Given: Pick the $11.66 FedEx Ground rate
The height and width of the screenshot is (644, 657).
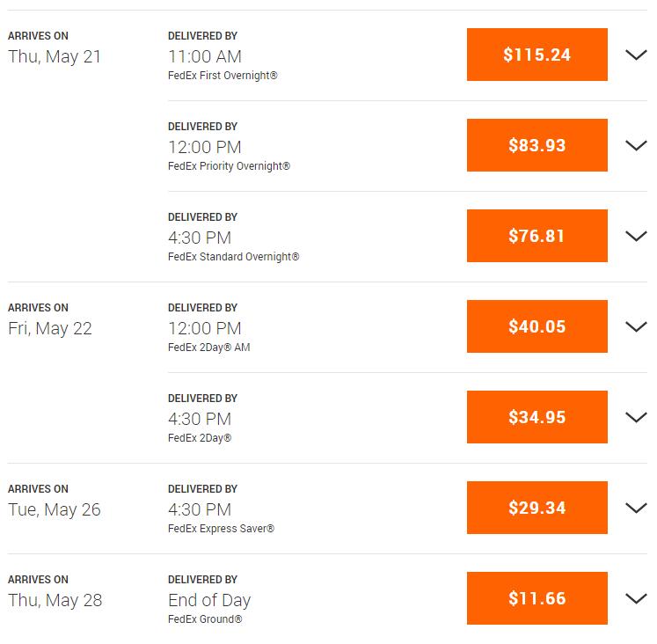Looking at the screenshot, I should click(x=537, y=598).
